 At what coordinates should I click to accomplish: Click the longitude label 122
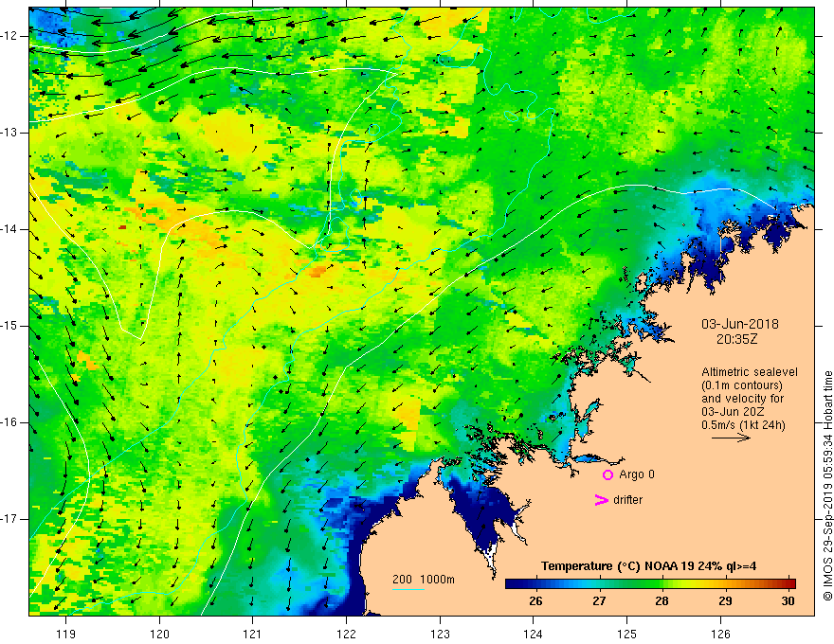click(x=346, y=634)
